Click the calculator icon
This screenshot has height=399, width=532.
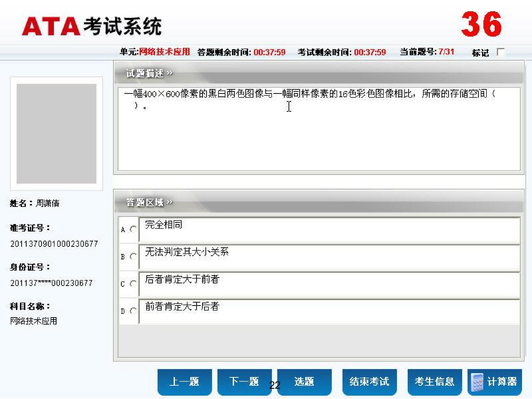tap(477, 382)
